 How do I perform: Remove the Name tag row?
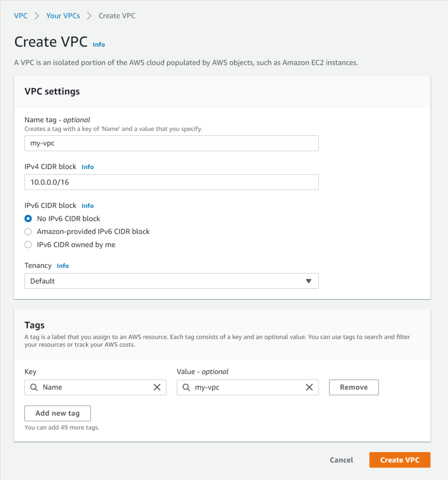[x=354, y=387]
